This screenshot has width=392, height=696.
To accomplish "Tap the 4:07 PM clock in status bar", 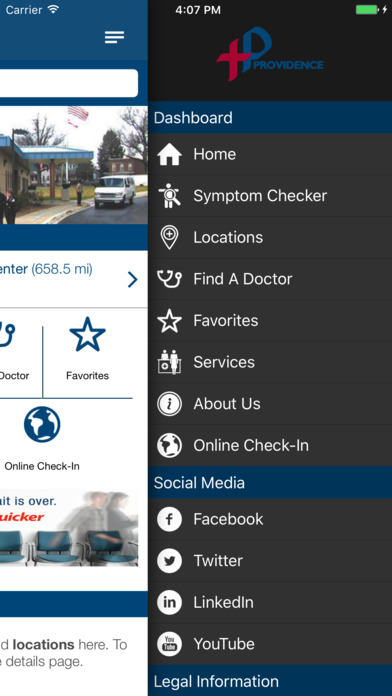I will click(x=198, y=10).
